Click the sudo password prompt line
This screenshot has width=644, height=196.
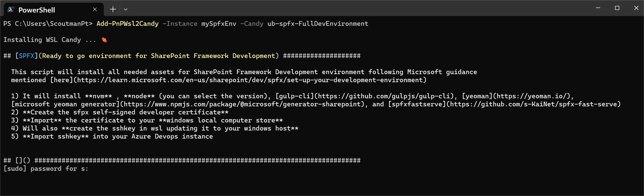46,169
